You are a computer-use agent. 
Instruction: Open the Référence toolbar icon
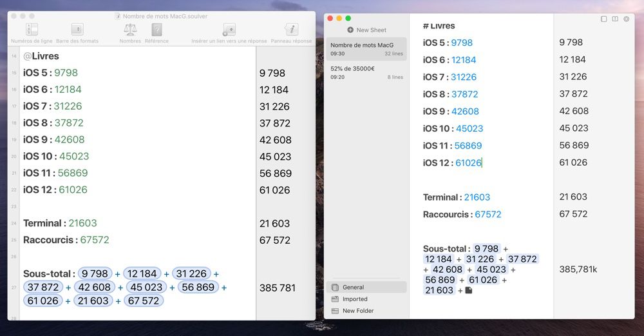(156, 30)
